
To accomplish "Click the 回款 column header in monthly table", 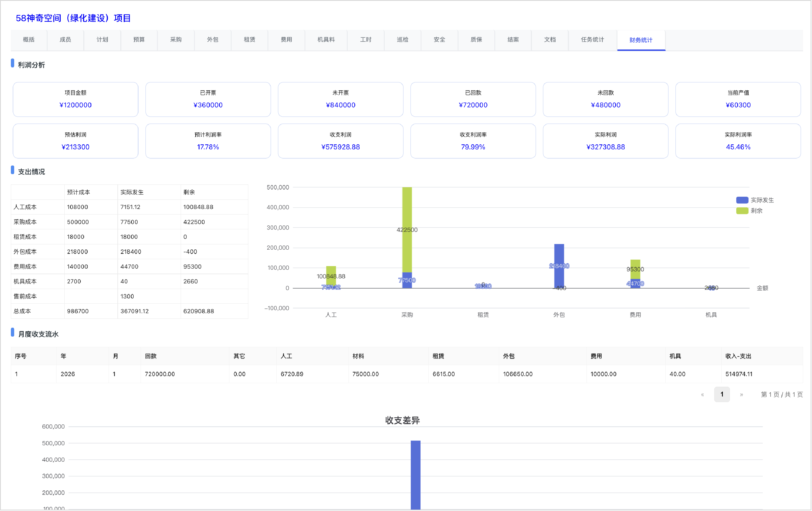I will [x=151, y=356].
